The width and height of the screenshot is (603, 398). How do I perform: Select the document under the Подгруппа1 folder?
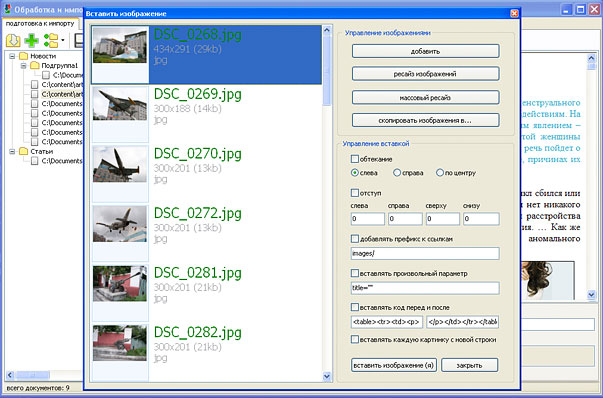click(x=62, y=75)
